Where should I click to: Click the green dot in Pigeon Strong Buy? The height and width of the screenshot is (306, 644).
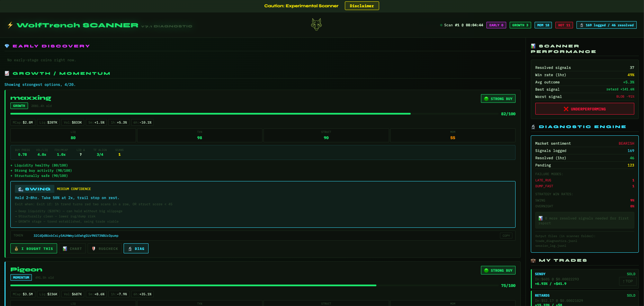(x=486, y=270)
